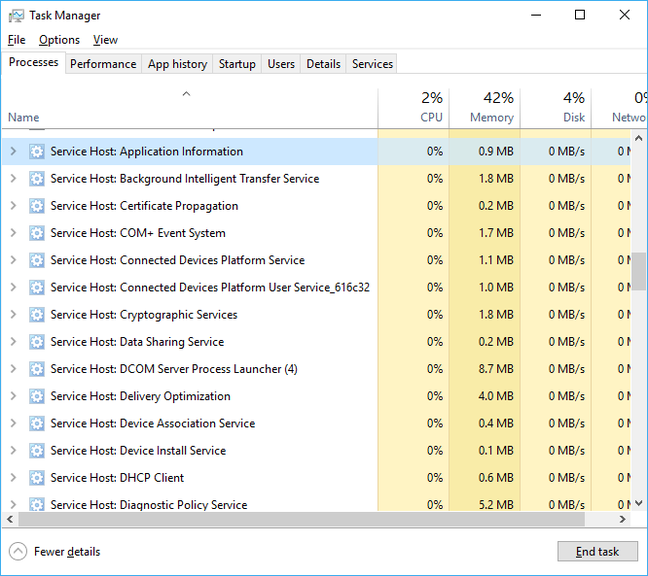The image size is (648, 576).
Task: Click 0.9 MB memory value
Action: pos(496,152)
